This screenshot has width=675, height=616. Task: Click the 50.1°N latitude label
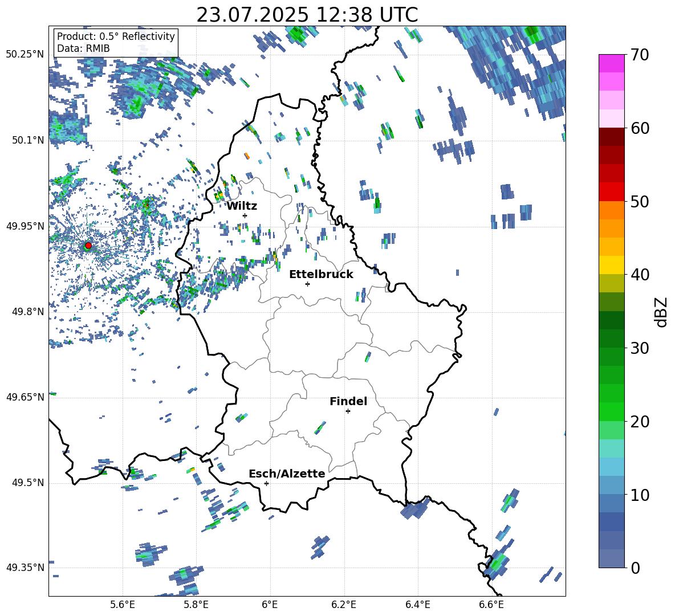click(x=27, y=140)
